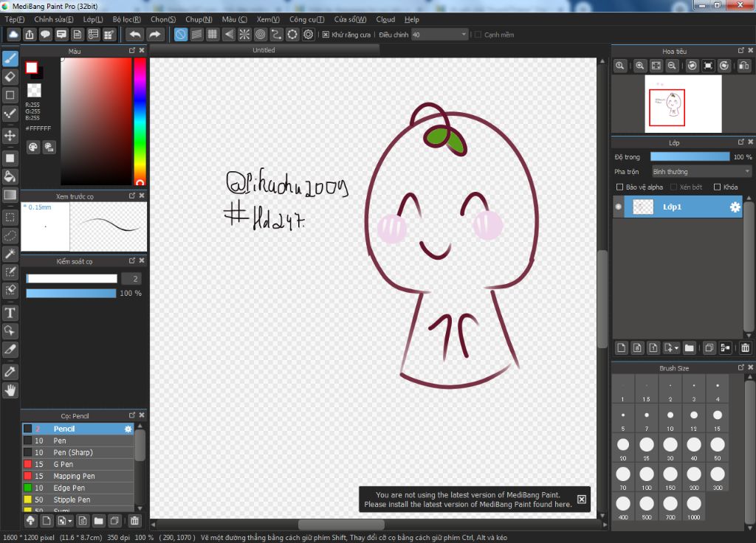Select the G Pen brush
The image size is (756, 543).
(78, 465)
